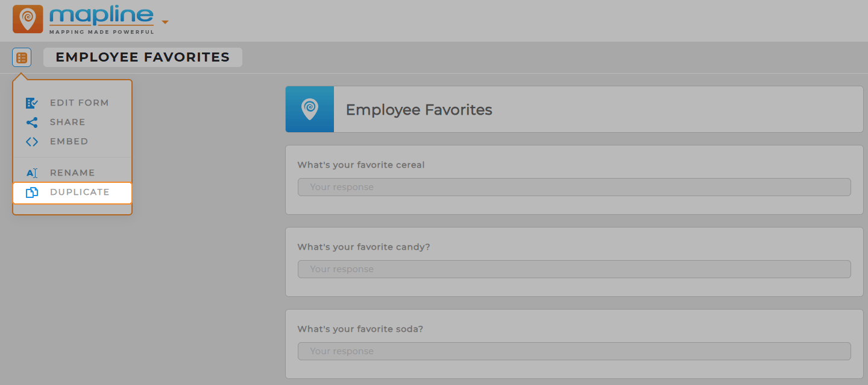Click the orange Mapline pin logo
868x385 pixels.
pos(27,19)
